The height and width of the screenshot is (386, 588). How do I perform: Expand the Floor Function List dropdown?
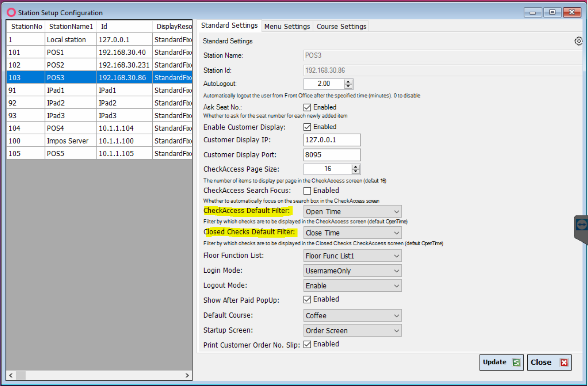pyautogui.click(x=352, y=256)
